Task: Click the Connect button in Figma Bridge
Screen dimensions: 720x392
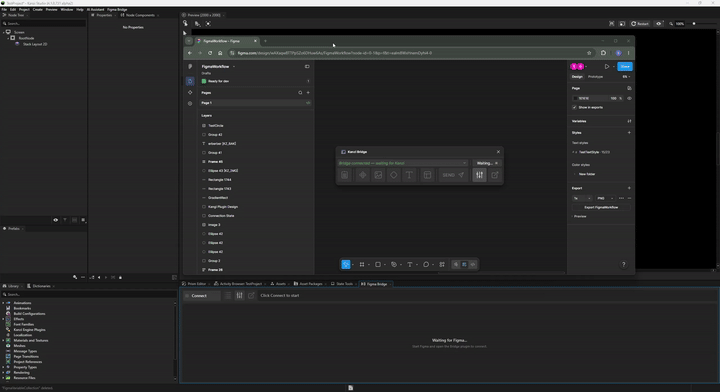Action: pyautogui.click(x=199, y=296)
